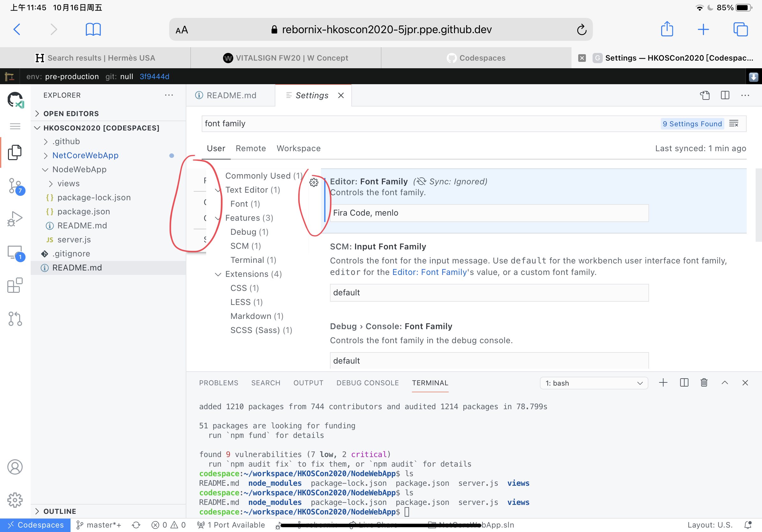Viewport: 762px width, 532px height.
Task: Open the bash terminal dropdown
Action: coord(594,383)
